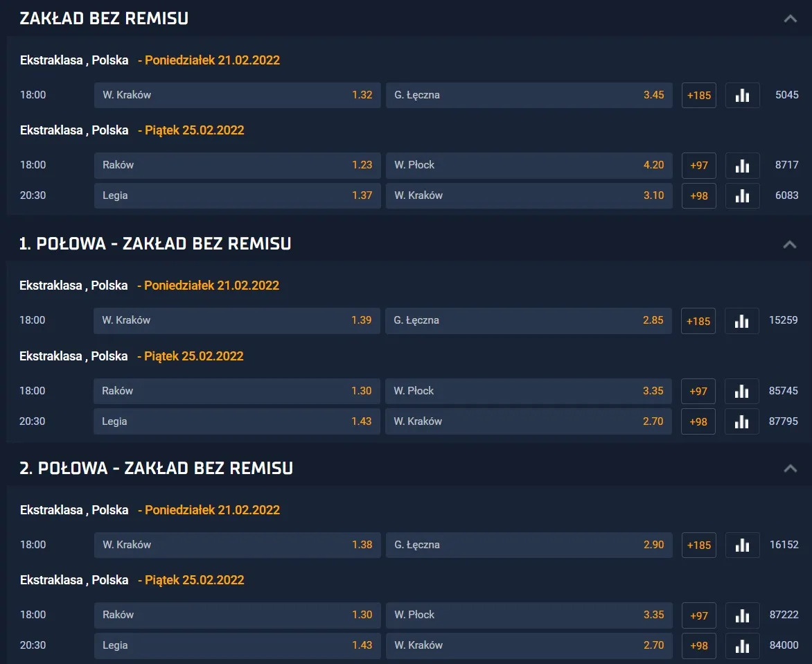
Task: Open second-half statistics for W. Kraków match
Action: (741, 545)
